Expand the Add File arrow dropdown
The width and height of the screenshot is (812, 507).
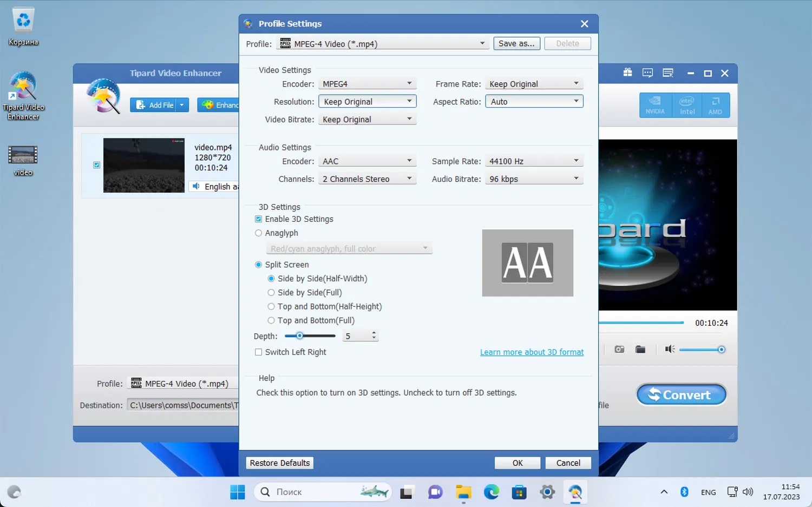[182, 105]
